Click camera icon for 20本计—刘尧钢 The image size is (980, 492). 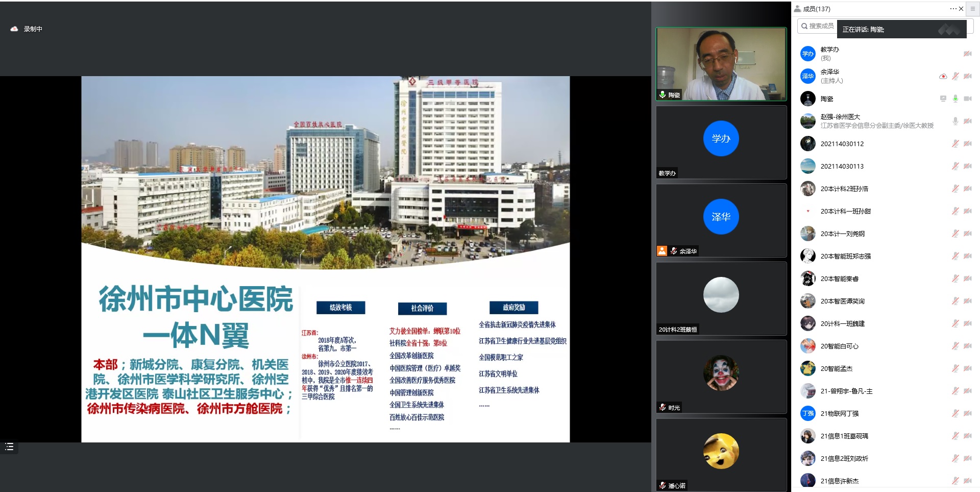[967, 233]
